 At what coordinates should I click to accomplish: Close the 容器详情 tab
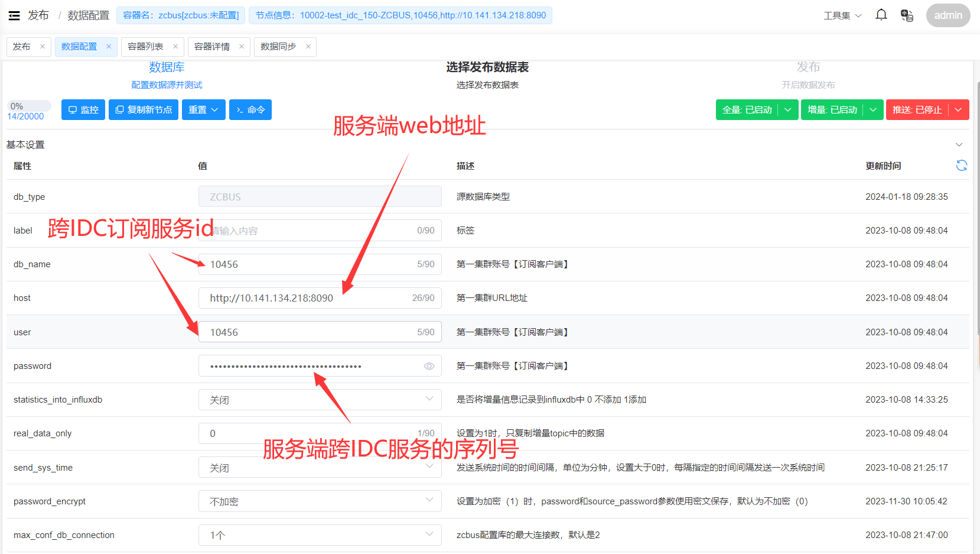(242, 47)
